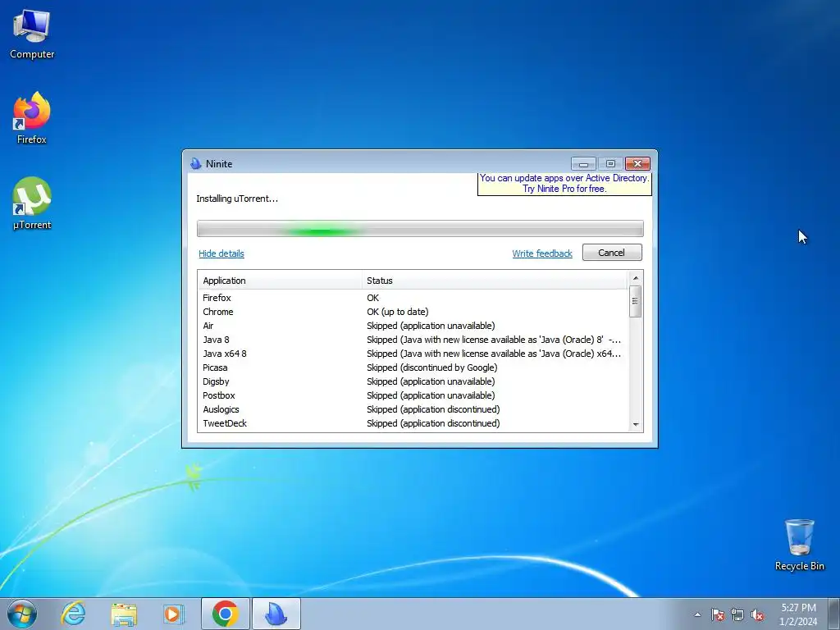Click the Try Ninite Pro banner
Image resolution: width=840 pixels, height=630 pixels.
564,184
